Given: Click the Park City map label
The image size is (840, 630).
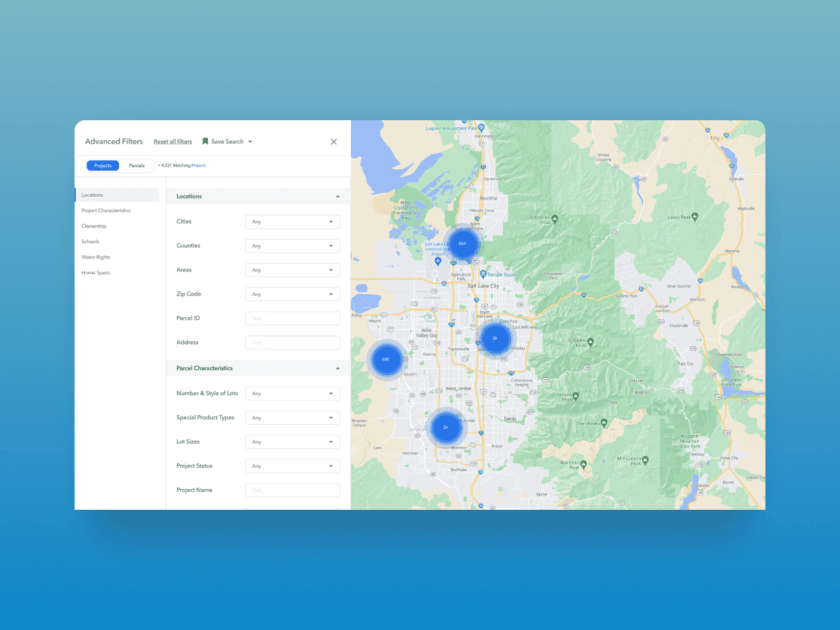Looking at the screenshot, I should click(686, 363).
